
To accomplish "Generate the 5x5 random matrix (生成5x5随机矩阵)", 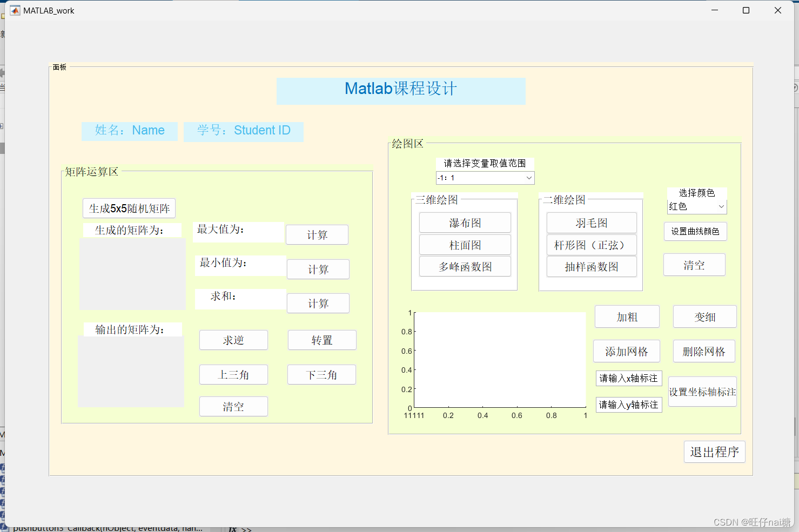I will click(129, 208).
